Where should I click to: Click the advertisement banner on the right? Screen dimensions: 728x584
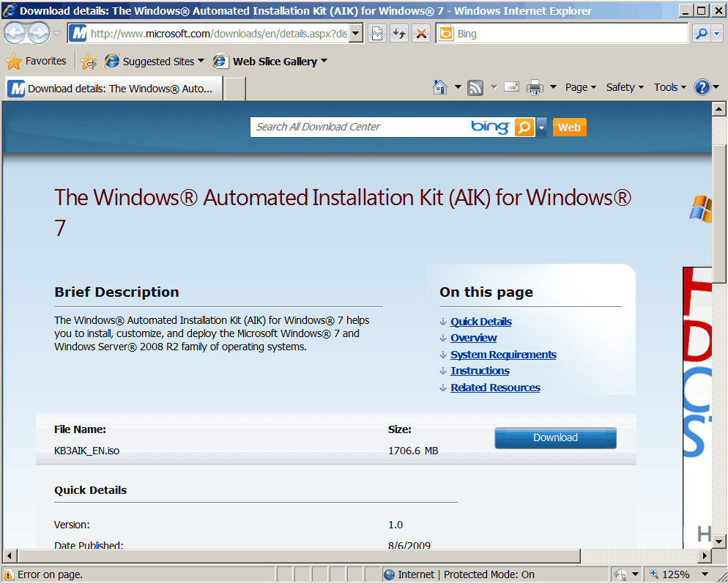pos(697,407)
